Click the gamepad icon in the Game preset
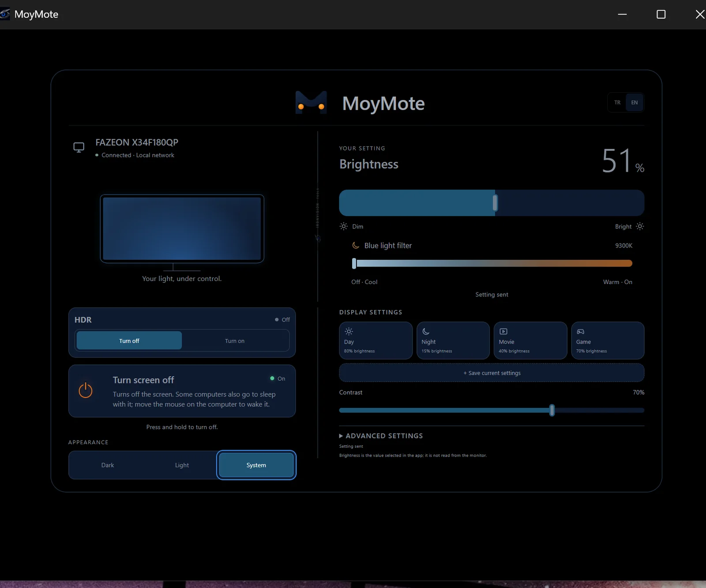Viewport: 706px width, 588px height. pyautogui.click(x=581, y=331)
